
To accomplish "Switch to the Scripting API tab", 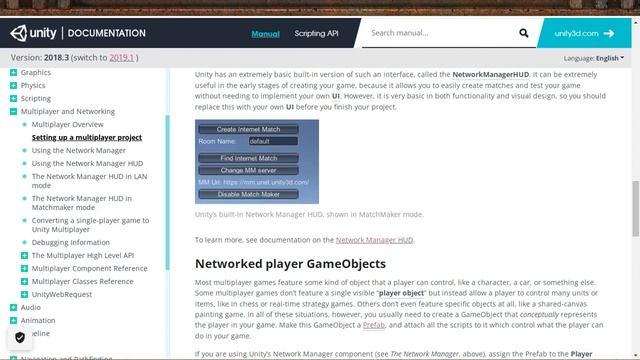I will point(316,33).
